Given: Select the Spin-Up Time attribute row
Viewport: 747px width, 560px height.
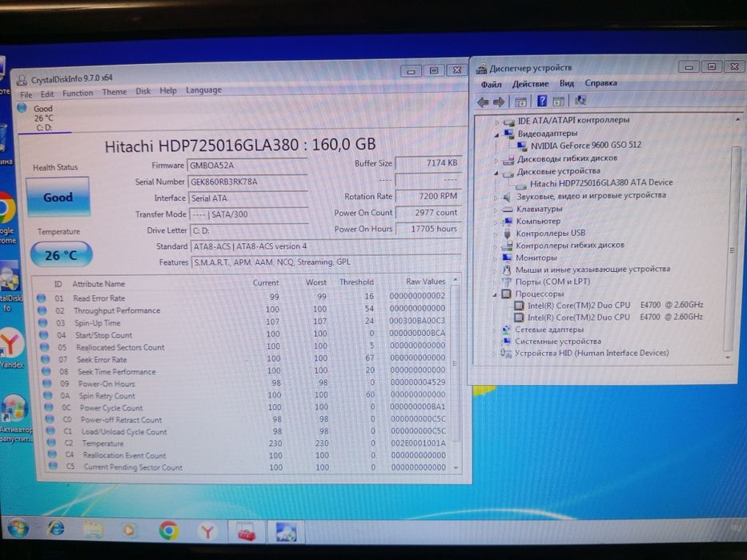Looking at the screenshot, I should pyautogui.click(x=243, y=322).
